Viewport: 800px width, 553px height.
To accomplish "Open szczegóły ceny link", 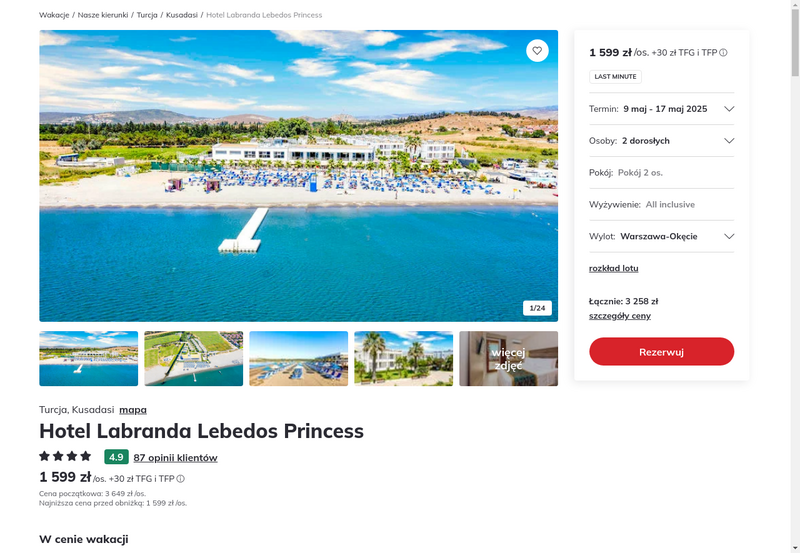I will pos(619,316).
